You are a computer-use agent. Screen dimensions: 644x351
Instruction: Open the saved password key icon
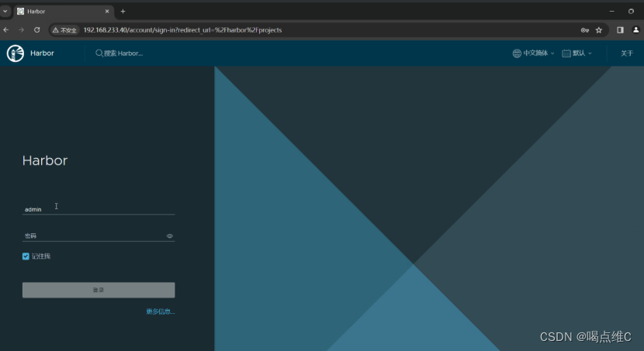(585, 30)
